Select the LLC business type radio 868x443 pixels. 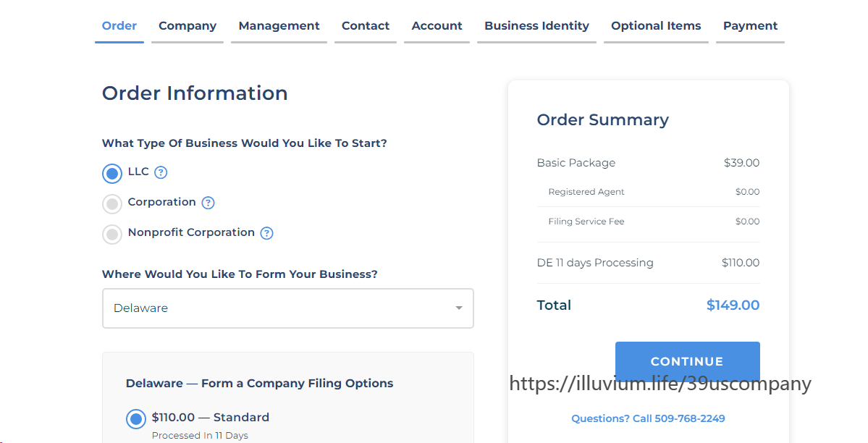tap(112, 174)
